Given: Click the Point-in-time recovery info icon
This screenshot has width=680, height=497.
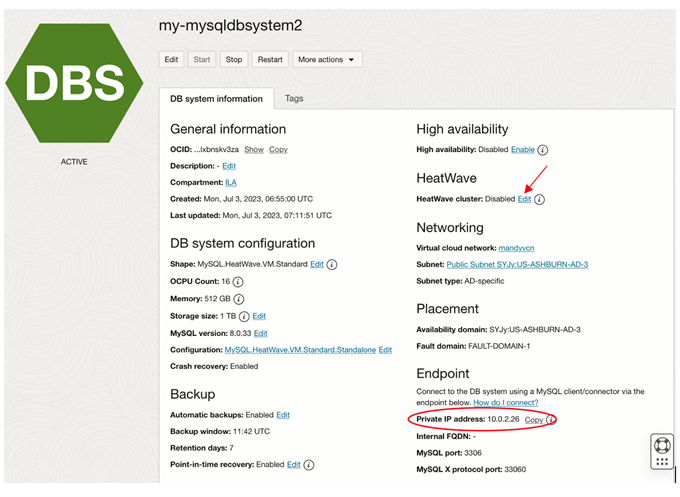Looking at the screenshot, I should tap(309, 465).
